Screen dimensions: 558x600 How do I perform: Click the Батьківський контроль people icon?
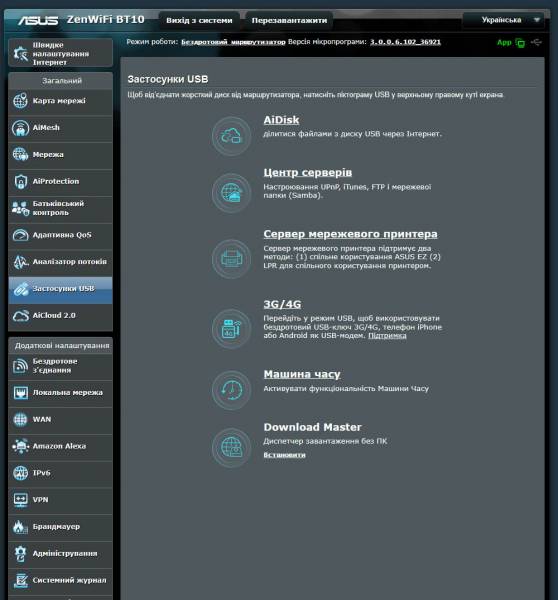coord(20,208)
